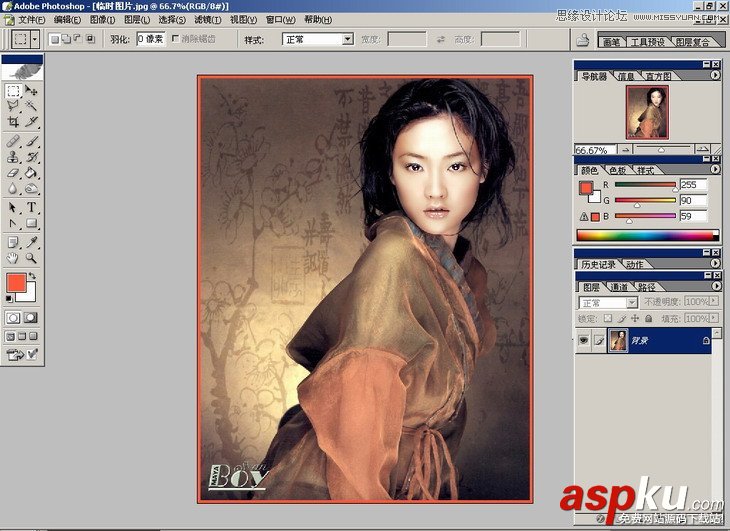Select the Rectangular Marquee tool
The width and height of the screenshot is (730, 531).
(x=13, y=90)
